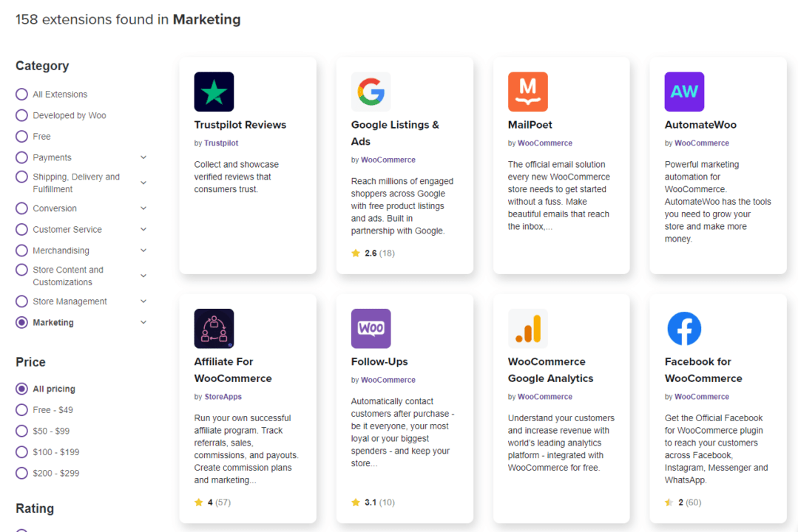
Task: Open the WooCommerce Google Analytics icon
Action: click(x=527, y=328)
